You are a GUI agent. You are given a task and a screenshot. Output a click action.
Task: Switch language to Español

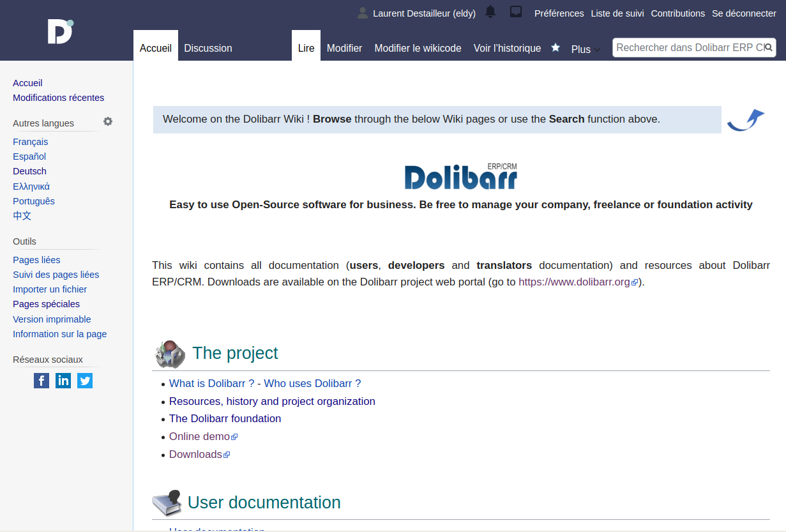[29, 156]
